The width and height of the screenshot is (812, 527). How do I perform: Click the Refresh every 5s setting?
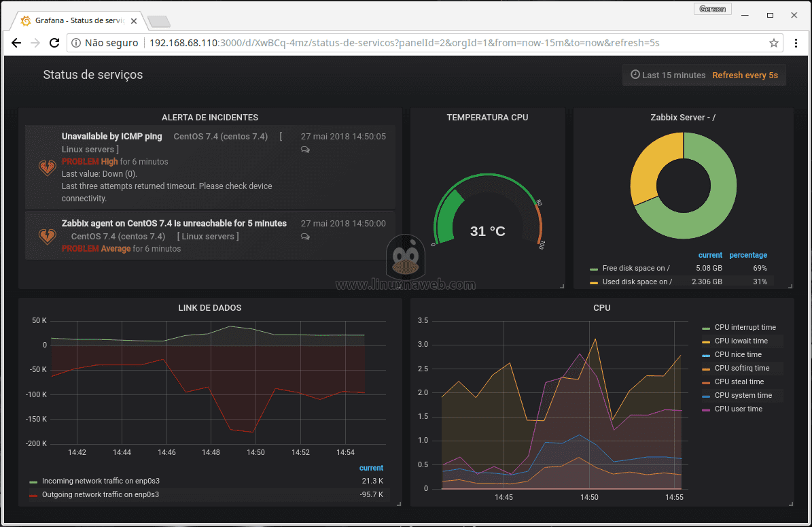coord(745,75)
